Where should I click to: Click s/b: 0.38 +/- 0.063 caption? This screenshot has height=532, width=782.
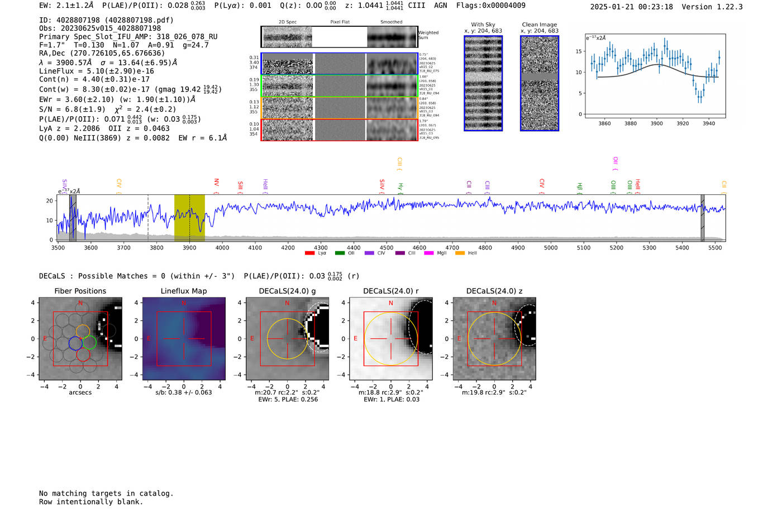click(184, 392)
